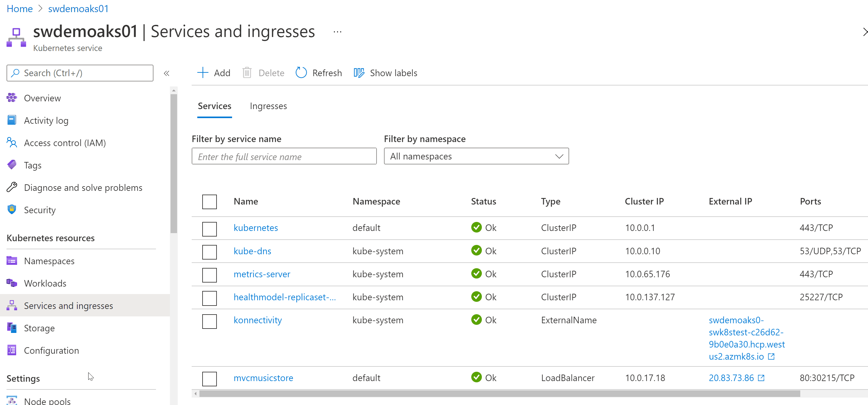Open the healthmodel-replicaset service link
This screenshot has width=868, height=405.
tap(285, 297)
